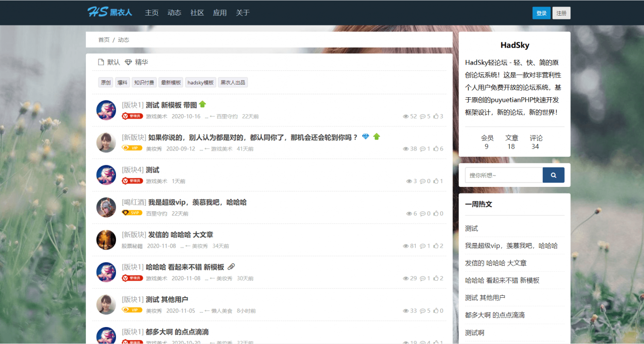The width and height of the screenshot is (644, 344).
Task: Click 管理员 badge on 测试 新模板 带图 row
Action: [132, 116]
